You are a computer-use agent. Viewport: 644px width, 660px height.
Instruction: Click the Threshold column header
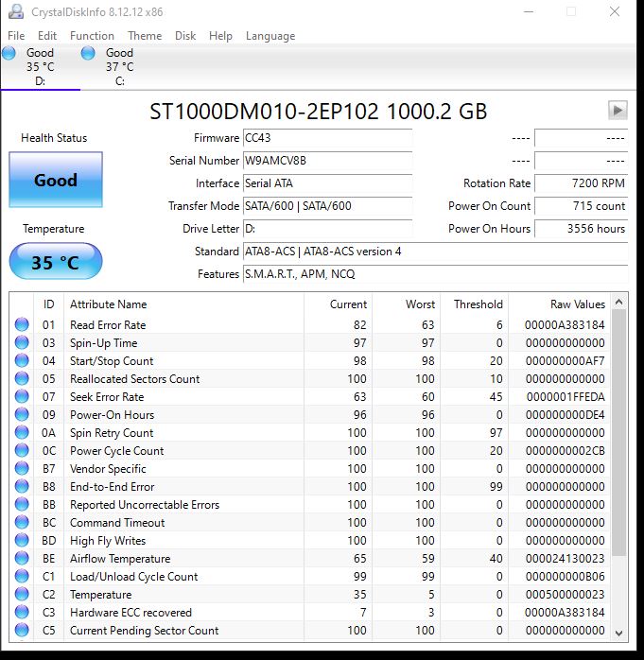tap(475, 304)
